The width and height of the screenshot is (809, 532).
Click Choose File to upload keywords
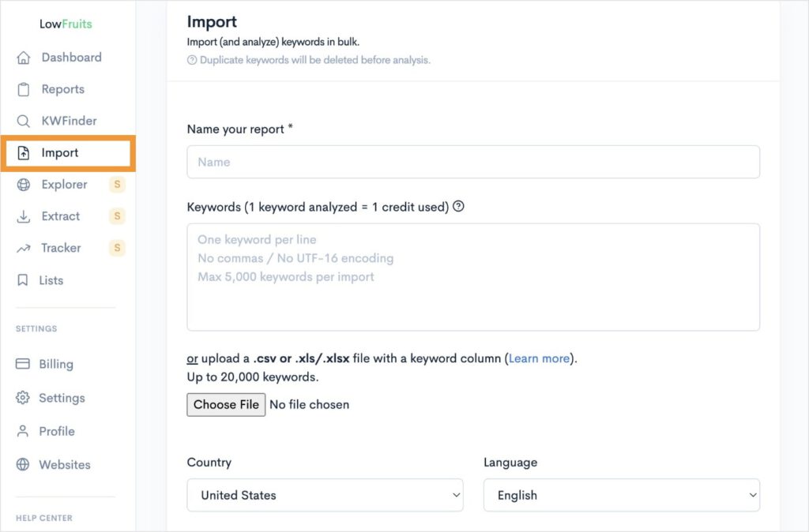(226, 404)
